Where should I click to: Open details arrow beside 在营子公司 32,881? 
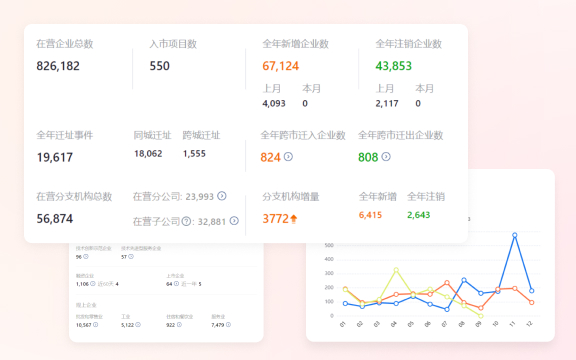[234, 221]
